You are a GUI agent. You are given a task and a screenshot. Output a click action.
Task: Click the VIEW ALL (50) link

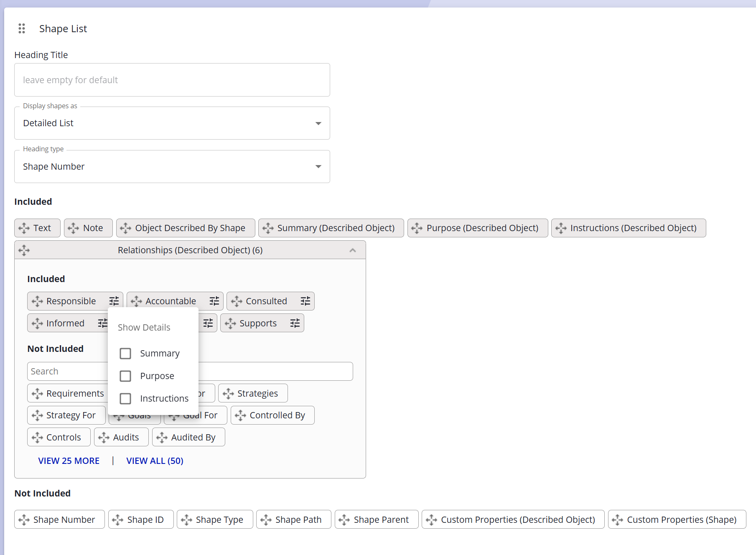coord(155,461)
